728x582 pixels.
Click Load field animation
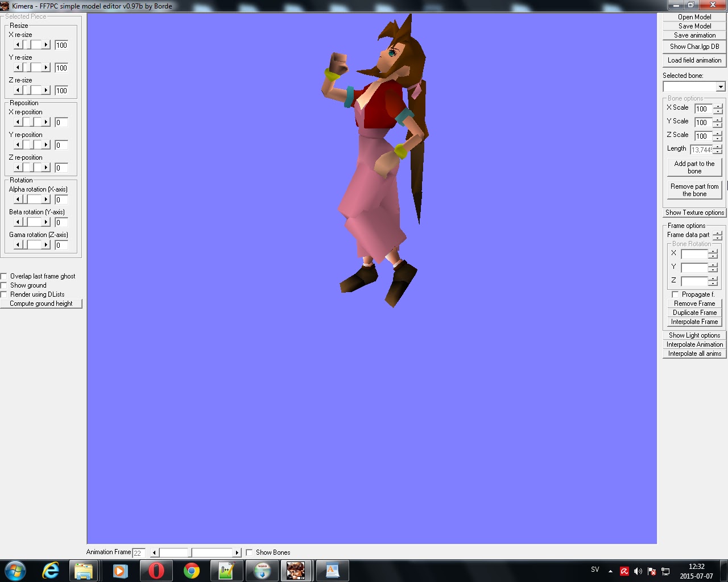point(694,60)
